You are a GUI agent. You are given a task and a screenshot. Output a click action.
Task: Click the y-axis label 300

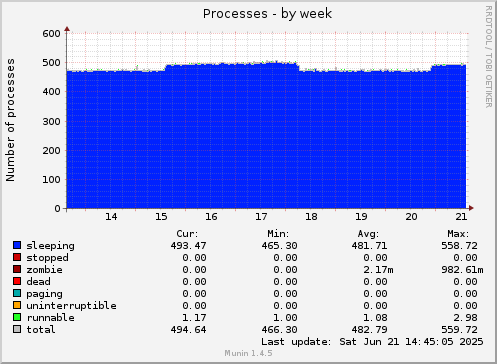pos(51,121)
